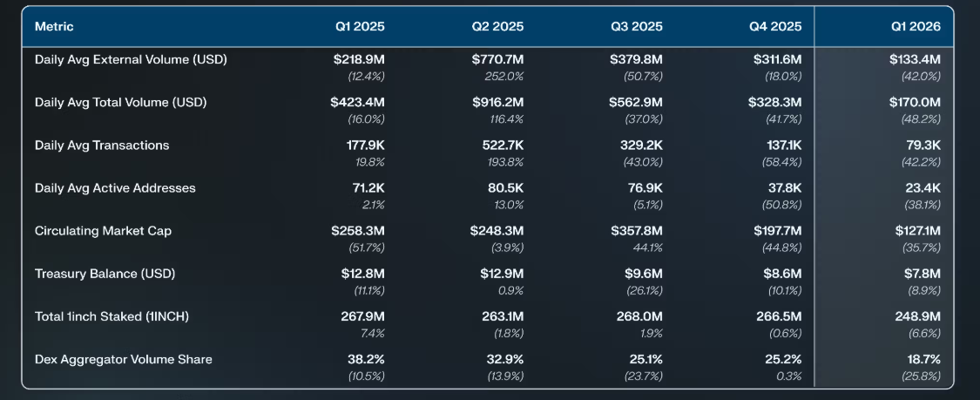Click the Treasury Balance (USD) row label
980x400 pixels.
[x=105, y=274]
